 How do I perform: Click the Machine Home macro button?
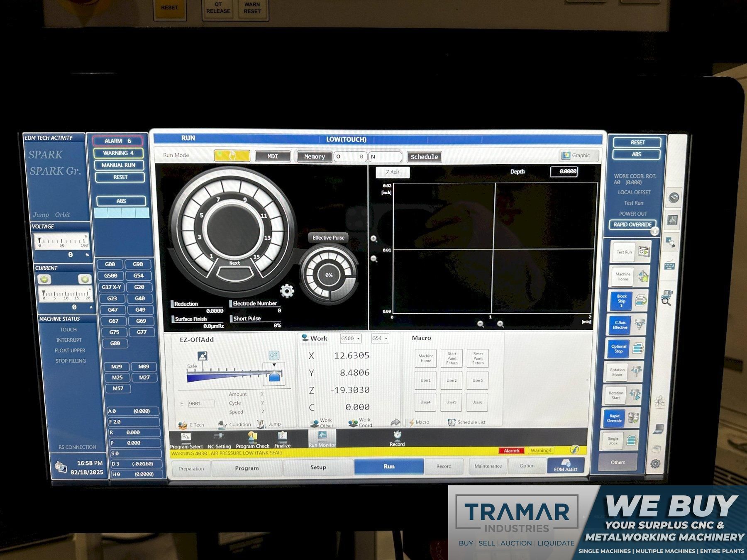click(x=425, y=358)
